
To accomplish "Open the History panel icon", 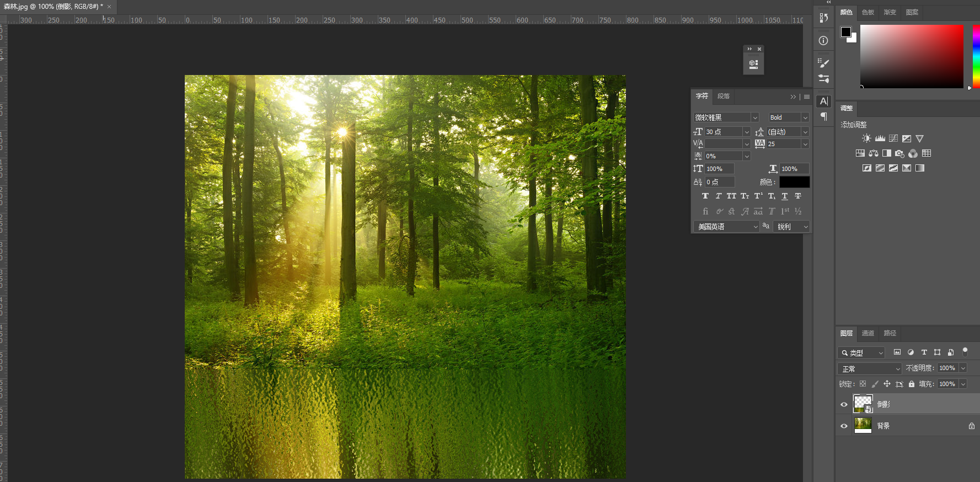I will 823,18.
